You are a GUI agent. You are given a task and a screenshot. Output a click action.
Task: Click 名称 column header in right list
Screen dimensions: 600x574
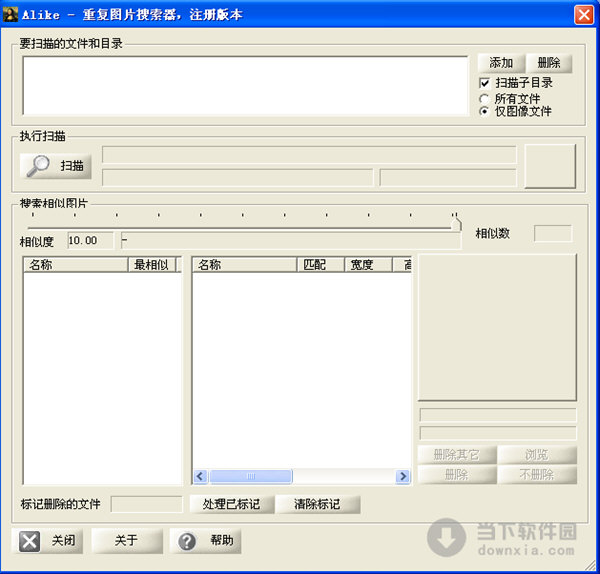[x=245, y=265]
